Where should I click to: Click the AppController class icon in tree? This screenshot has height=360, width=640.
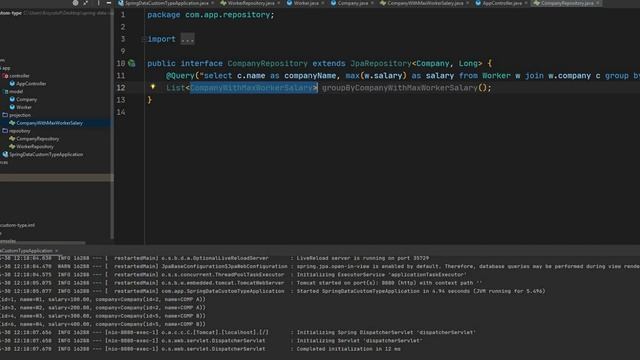click(x=12, y=84)
